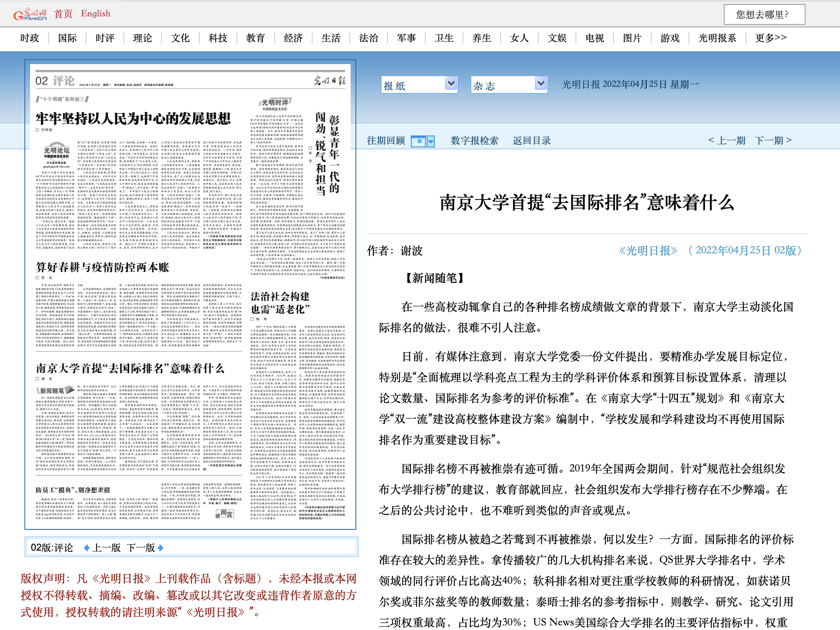Open article 彰显青年一代的闯劲锐气和担当

pos(327,154)
